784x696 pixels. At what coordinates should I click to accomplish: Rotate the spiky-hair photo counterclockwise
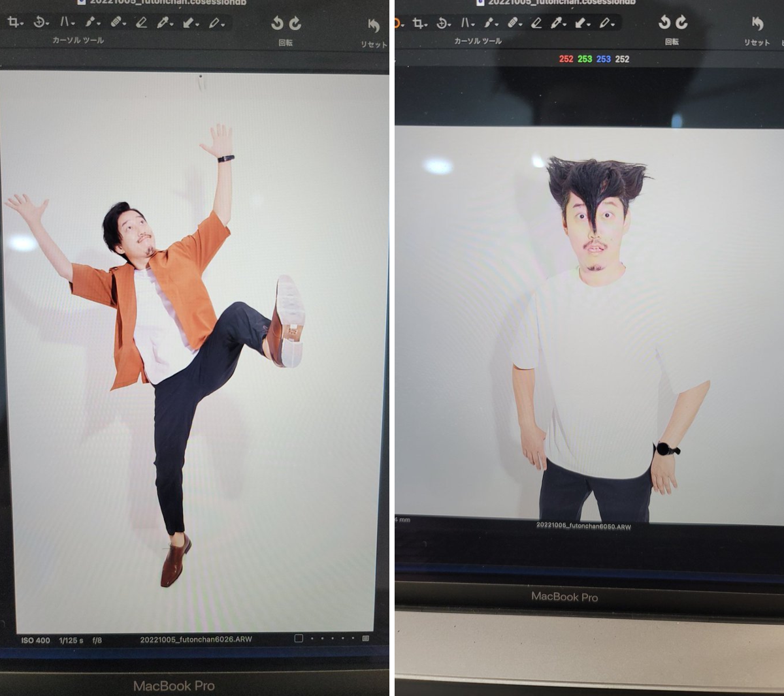coord(664,22)
